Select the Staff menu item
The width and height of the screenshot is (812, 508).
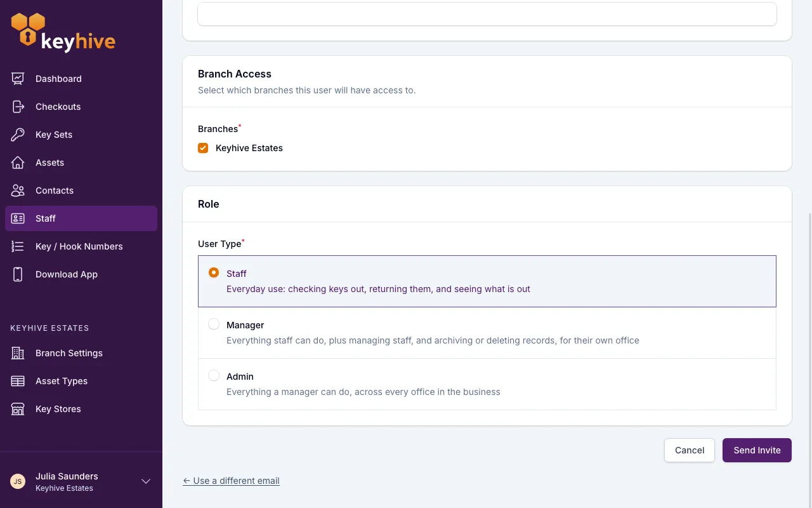[81, 218]
